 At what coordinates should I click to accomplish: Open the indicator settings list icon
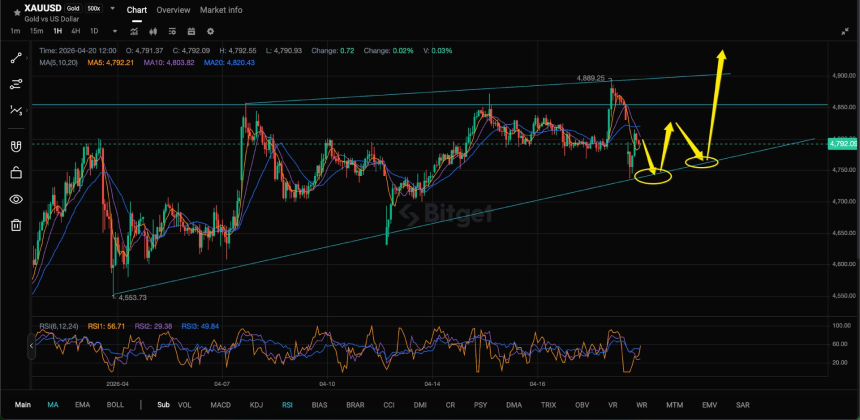(172, 31)
